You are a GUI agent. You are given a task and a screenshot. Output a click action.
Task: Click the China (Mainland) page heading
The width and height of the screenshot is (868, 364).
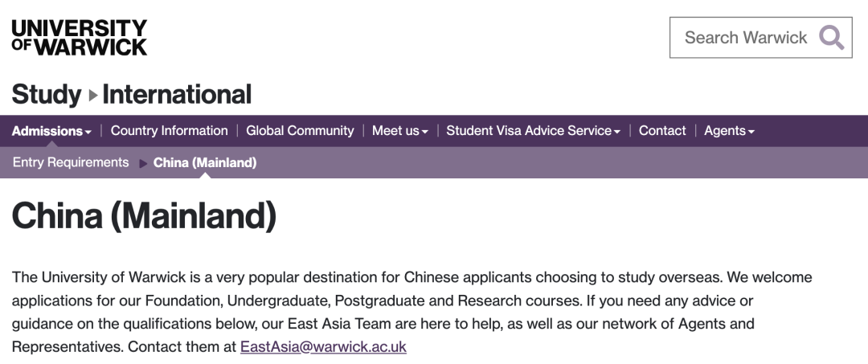(x=144, y=215)
